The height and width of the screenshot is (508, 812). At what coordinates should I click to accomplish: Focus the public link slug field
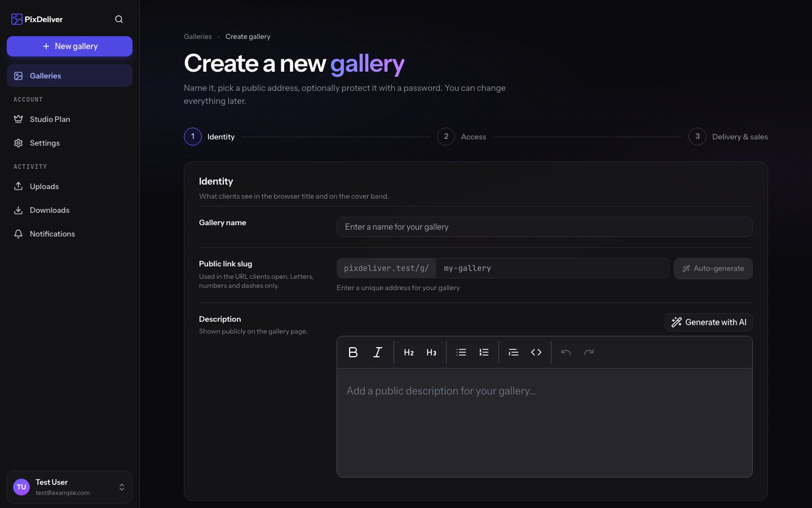pyautogui.click(x=552, y=268)
